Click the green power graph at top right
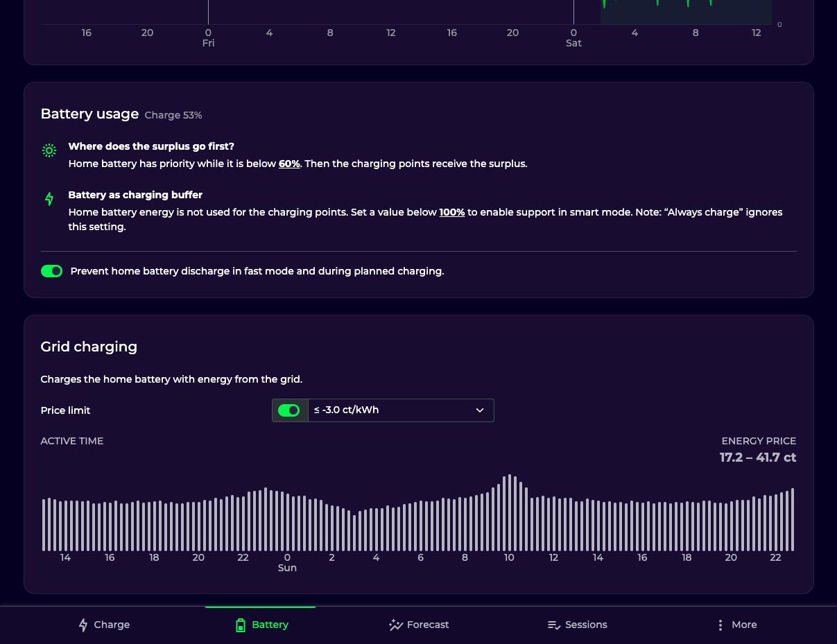This screenshot has height=644, width=837. click(x=686, y=12)
